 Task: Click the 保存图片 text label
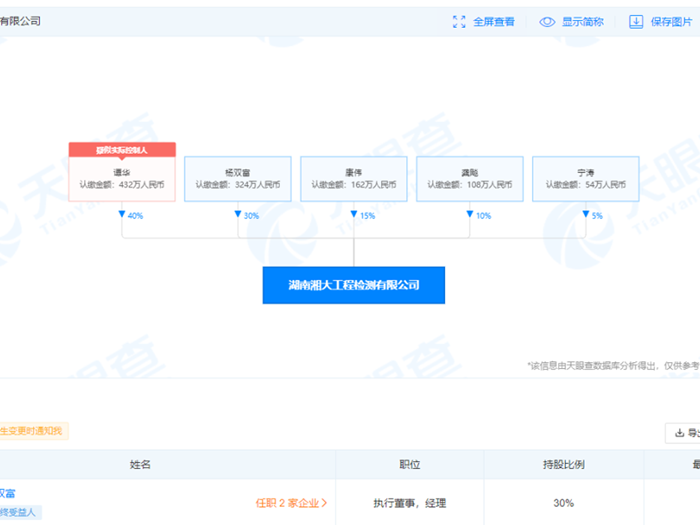(671, 21)
